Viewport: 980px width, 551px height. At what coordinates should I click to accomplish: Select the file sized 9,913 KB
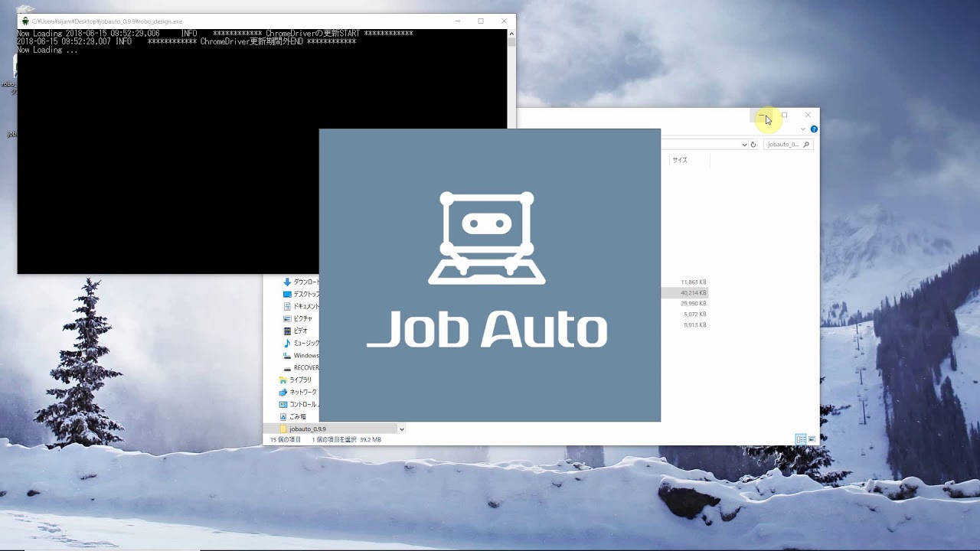point(694,325)
